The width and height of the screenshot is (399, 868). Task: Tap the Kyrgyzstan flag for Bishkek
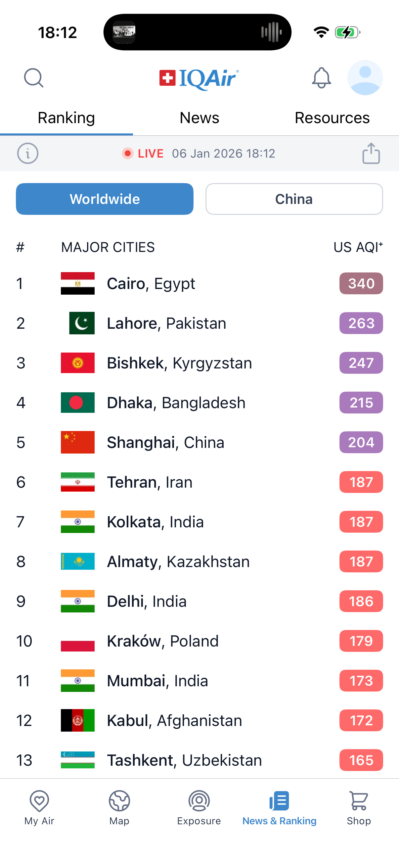pyautogui.click(x=78, y=363)
